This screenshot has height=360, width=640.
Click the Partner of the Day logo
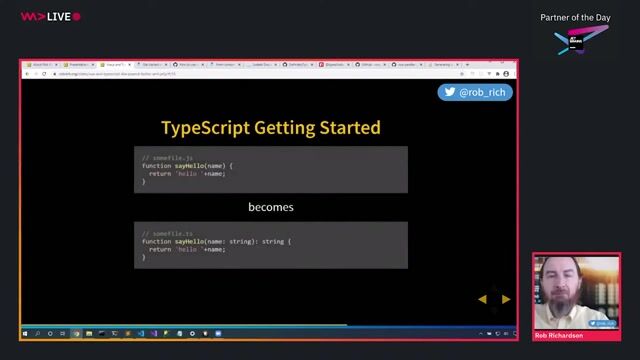click(581, 40)
